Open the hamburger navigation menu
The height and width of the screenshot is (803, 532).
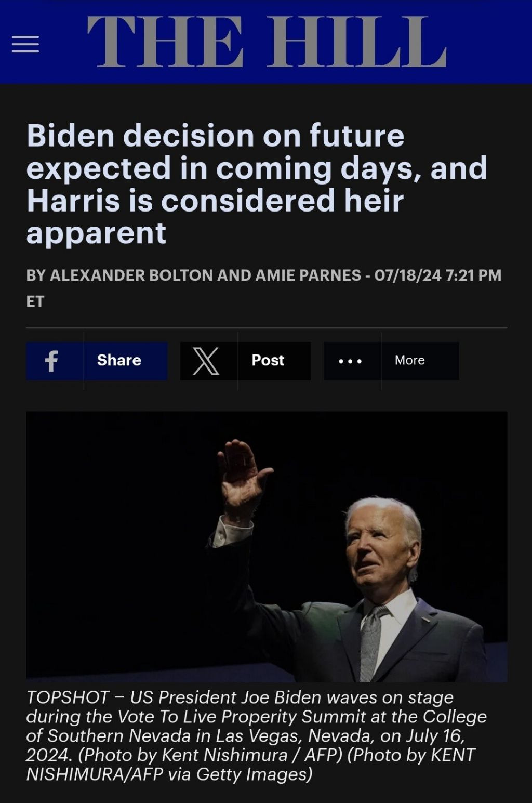pos(25,44)
